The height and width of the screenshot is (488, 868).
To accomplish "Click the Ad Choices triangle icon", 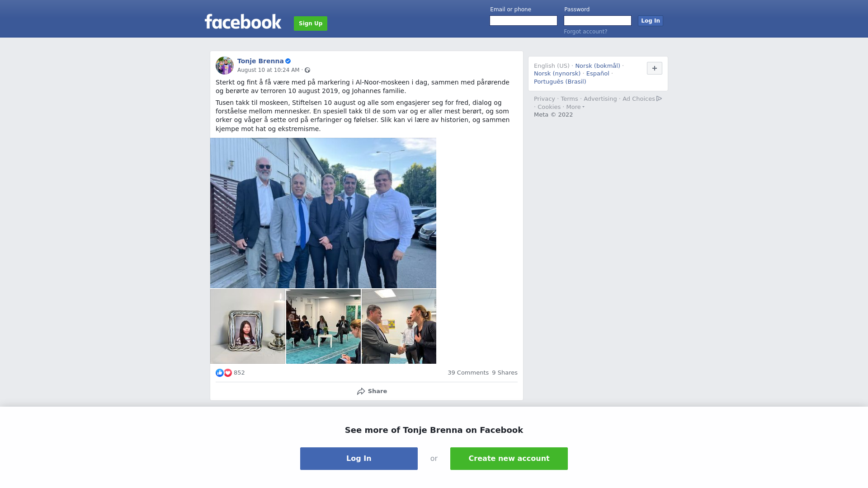I will (659, 99).
